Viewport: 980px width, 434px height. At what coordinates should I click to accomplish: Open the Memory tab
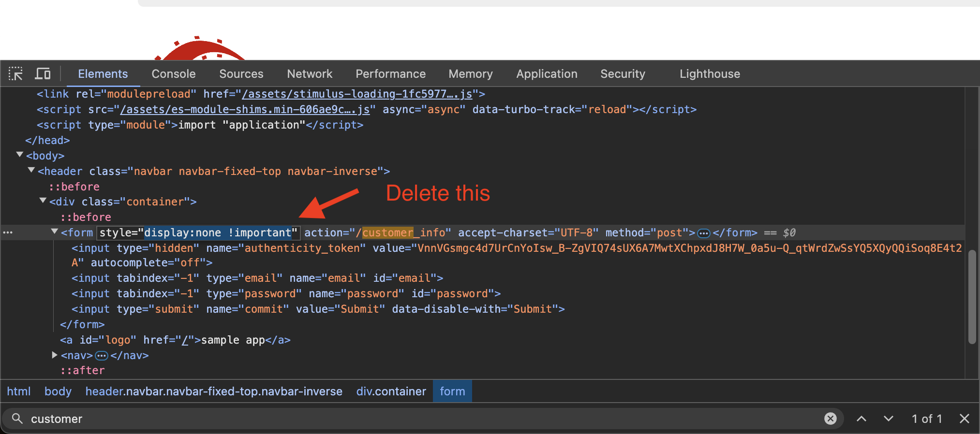tap(471, 74)
